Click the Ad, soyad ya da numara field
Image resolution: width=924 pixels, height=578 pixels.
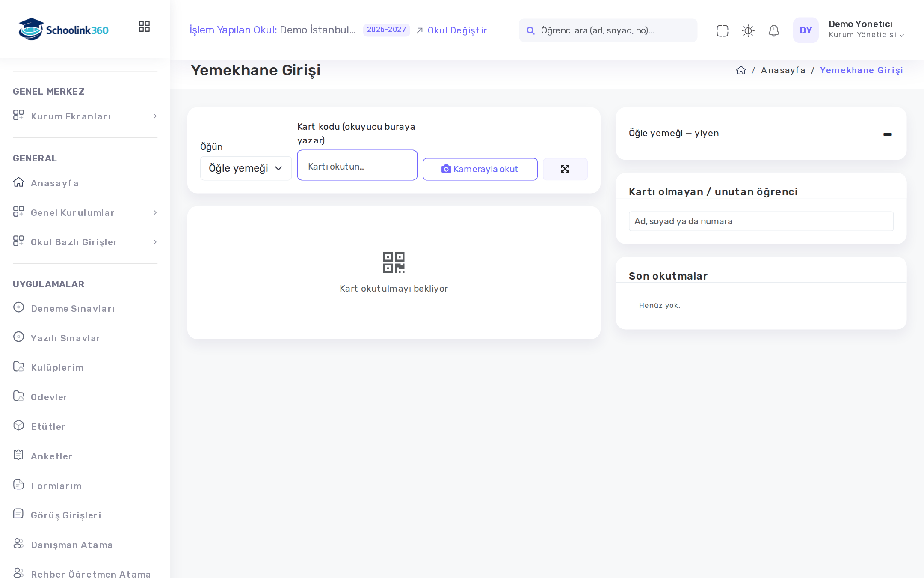[x=761, y=221]
